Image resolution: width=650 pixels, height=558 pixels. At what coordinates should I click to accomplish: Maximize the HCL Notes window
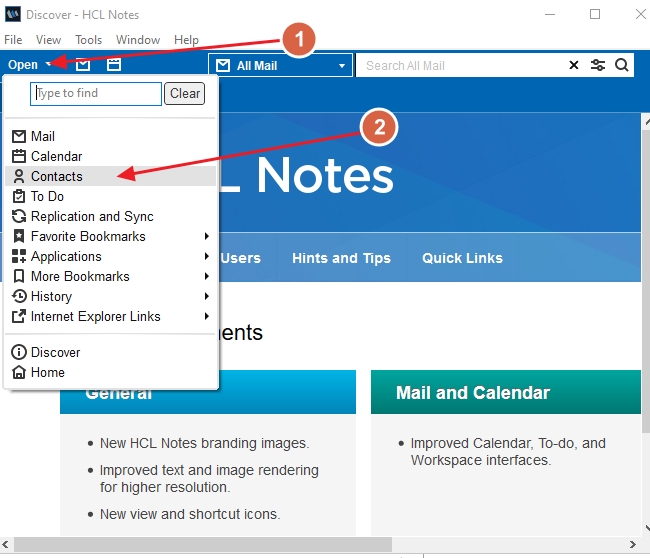(x=595, y=14)
